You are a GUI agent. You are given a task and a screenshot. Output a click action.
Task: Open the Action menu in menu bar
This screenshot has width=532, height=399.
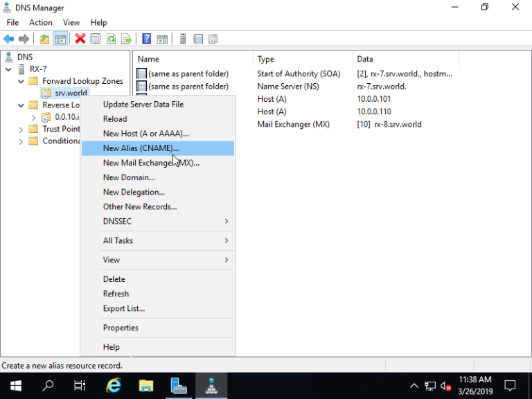(41, 23)
